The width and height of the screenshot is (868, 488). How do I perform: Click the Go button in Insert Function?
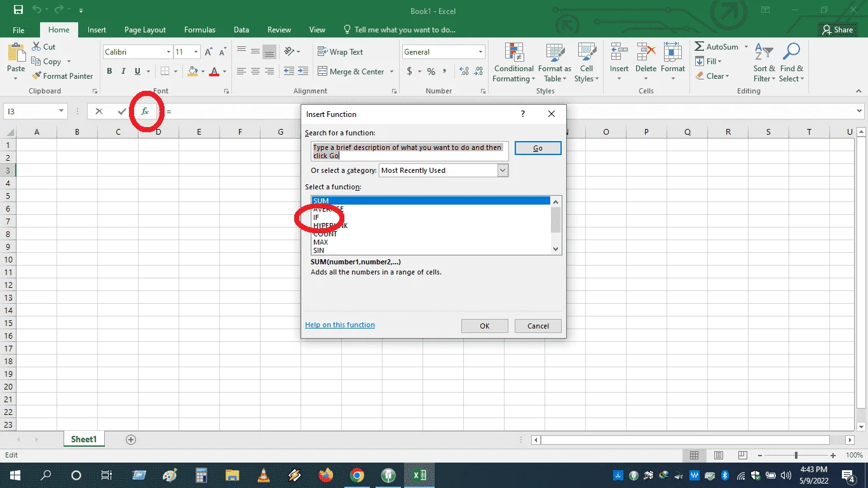pos(538,148)
